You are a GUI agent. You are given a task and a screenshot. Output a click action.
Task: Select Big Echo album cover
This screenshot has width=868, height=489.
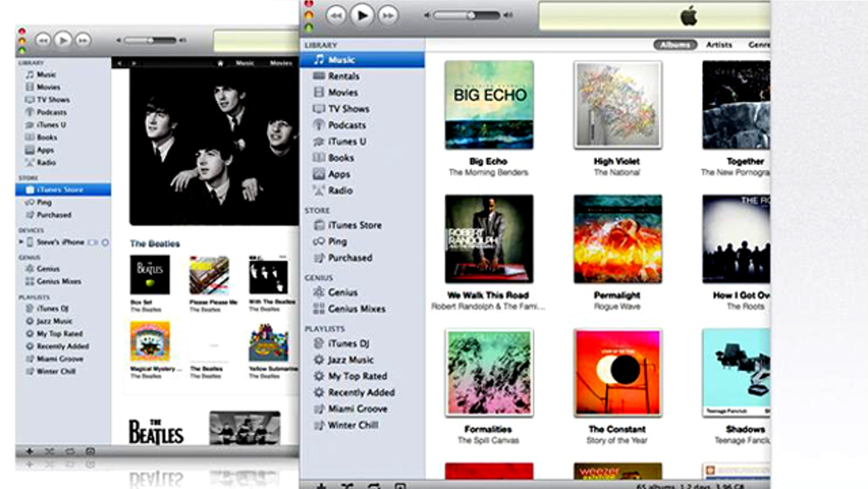489,105
